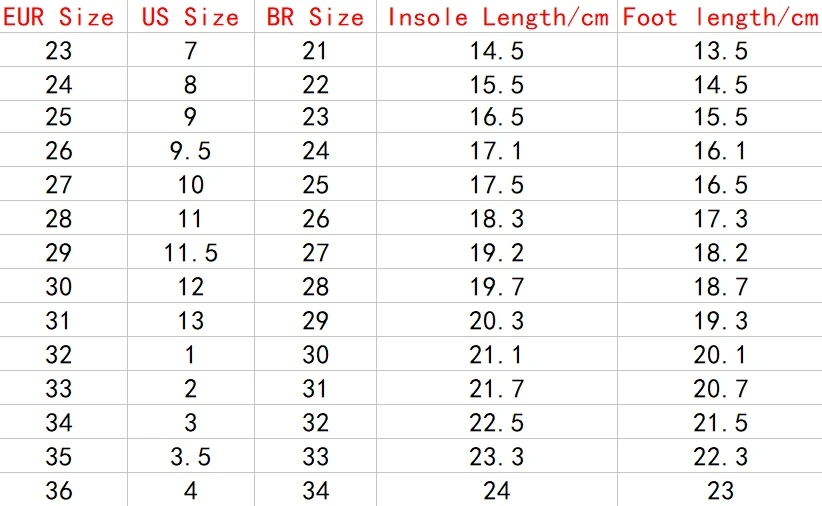
Task: Click foot length 16.1 cell
Action: click(x=720, y=150)
